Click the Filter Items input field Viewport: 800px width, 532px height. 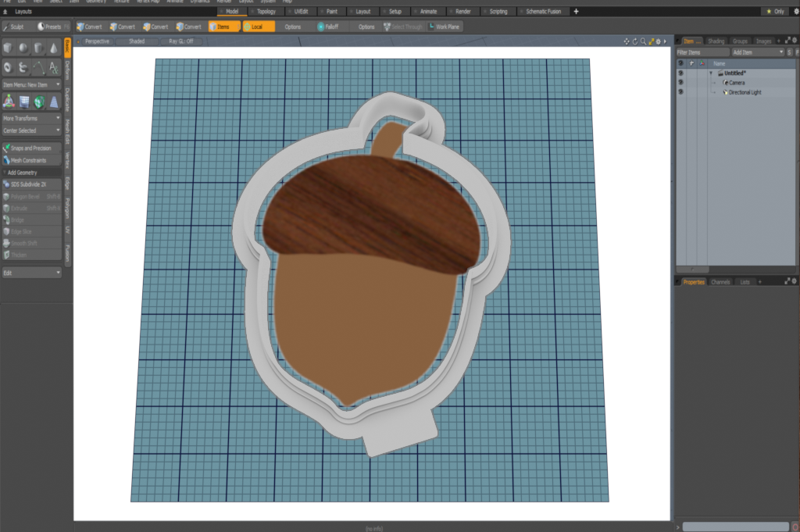(703, 52)
